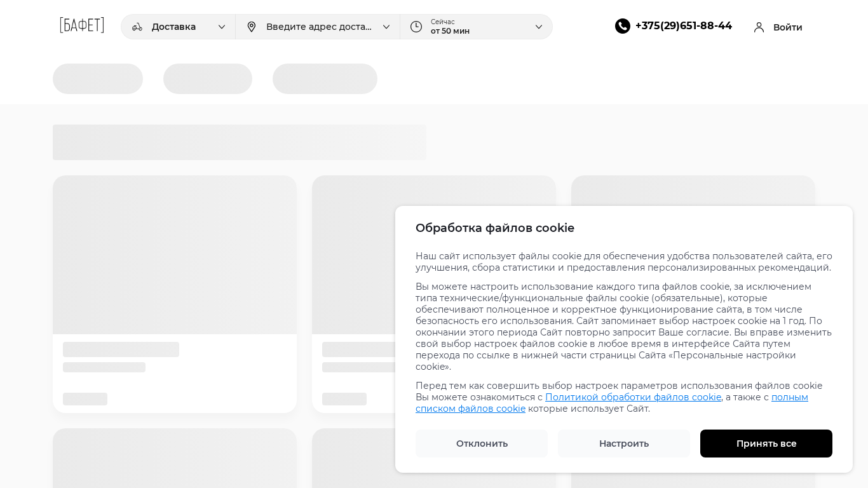The image size is (868, 488).
Task: Click the location pin icon
Action: pos(252,27)
